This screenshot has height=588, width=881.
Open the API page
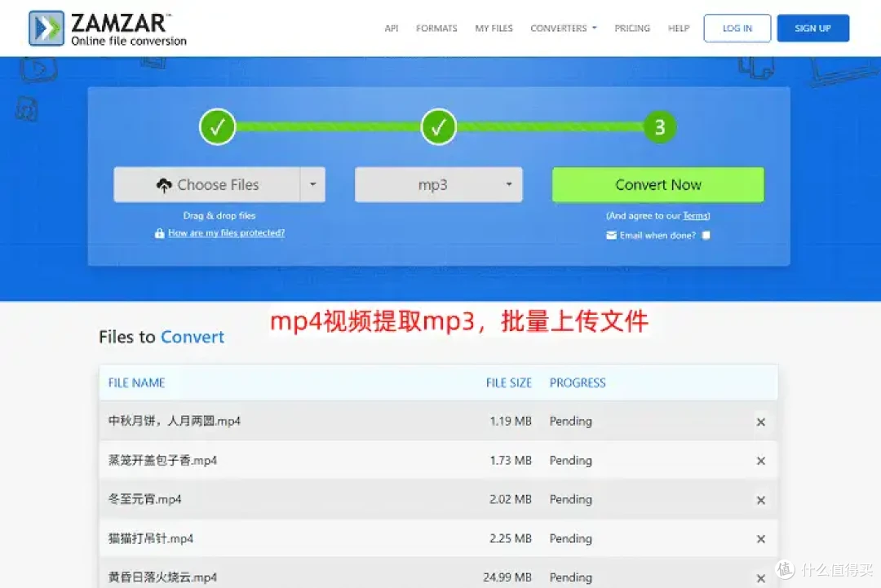coord(391,28)
